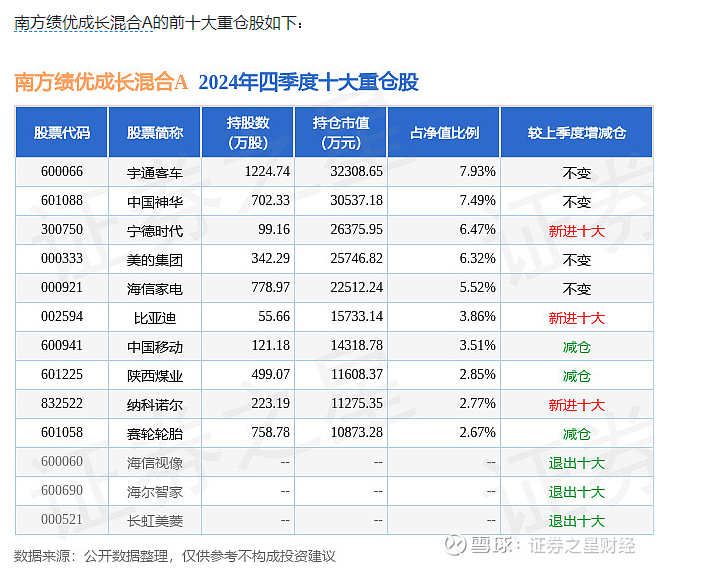Click the 股票代码 column header

click(62, 133)
